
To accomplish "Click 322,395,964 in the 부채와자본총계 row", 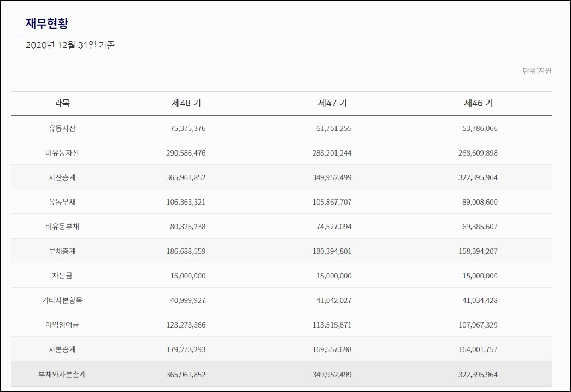I will (x=478, y=375).
